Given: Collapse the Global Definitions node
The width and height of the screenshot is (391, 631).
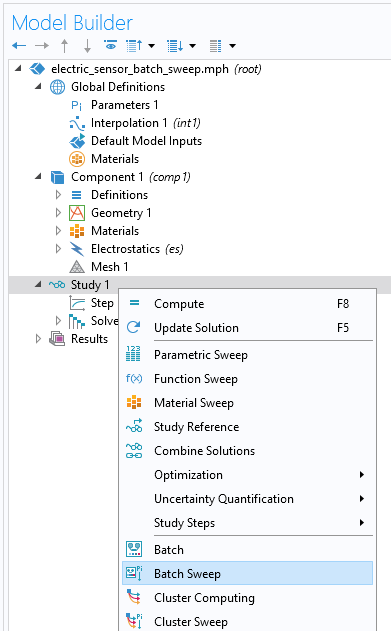Looking at the screenshot, I should [x=38, y=87].
